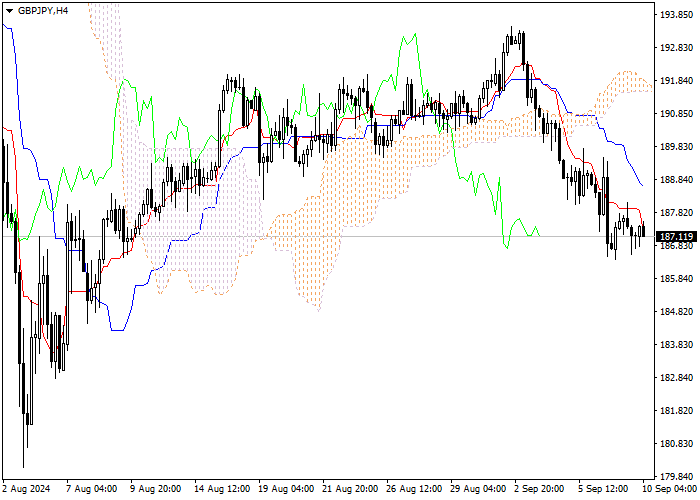The image size is (700, 500).
Task: Click the 2 Sep 20:00 time label
Action: pos(540,489)
